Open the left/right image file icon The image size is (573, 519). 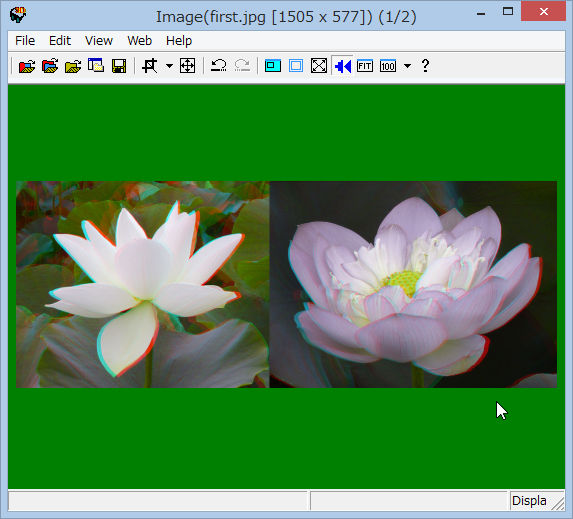pyautogui.click(x=27, y=66)
